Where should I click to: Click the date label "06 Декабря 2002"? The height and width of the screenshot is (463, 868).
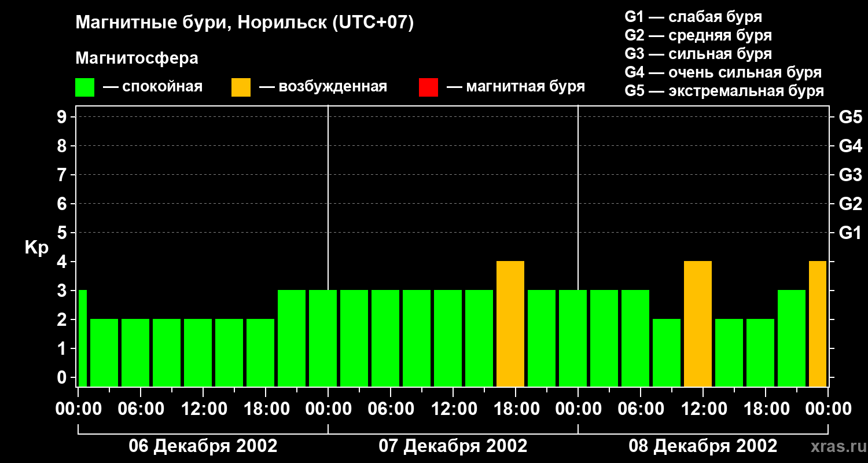point(203,446)
